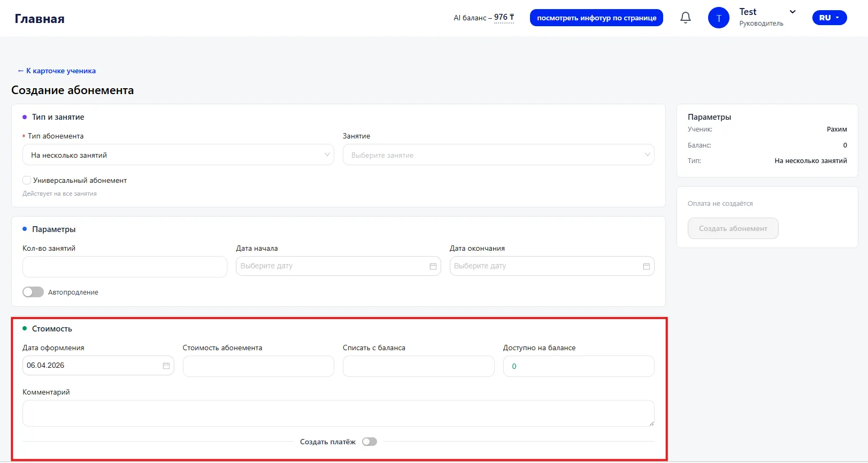Open the Занятие selection dropdown

[x=498, y=155]
